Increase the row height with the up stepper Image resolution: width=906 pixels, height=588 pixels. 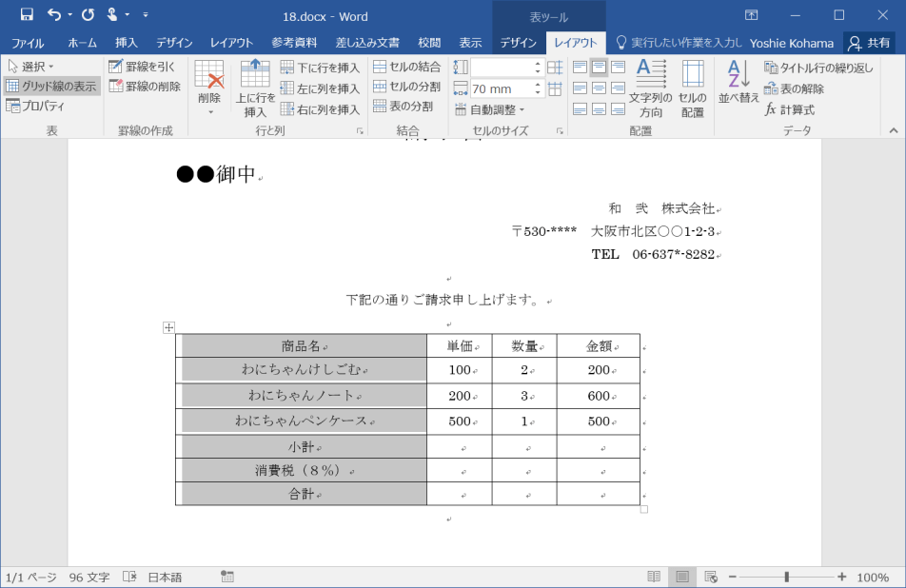point(538,63)
